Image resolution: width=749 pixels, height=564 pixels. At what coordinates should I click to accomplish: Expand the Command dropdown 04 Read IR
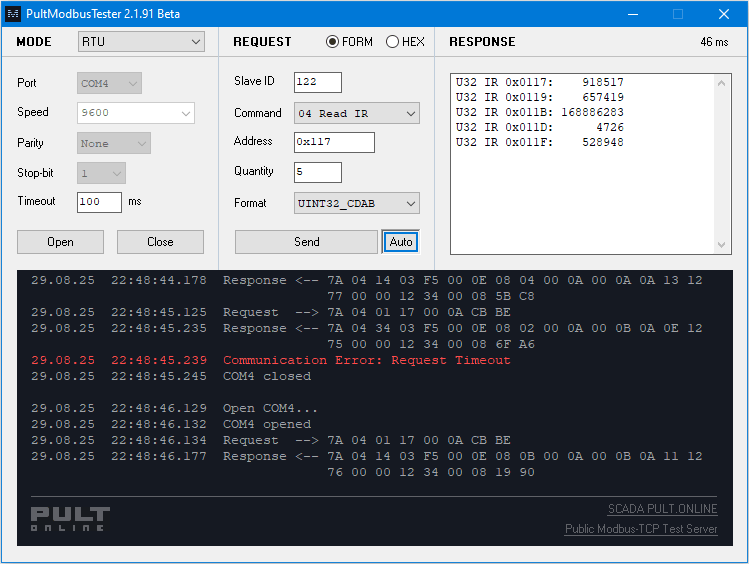pyautogui.click(x=356, y=114)
